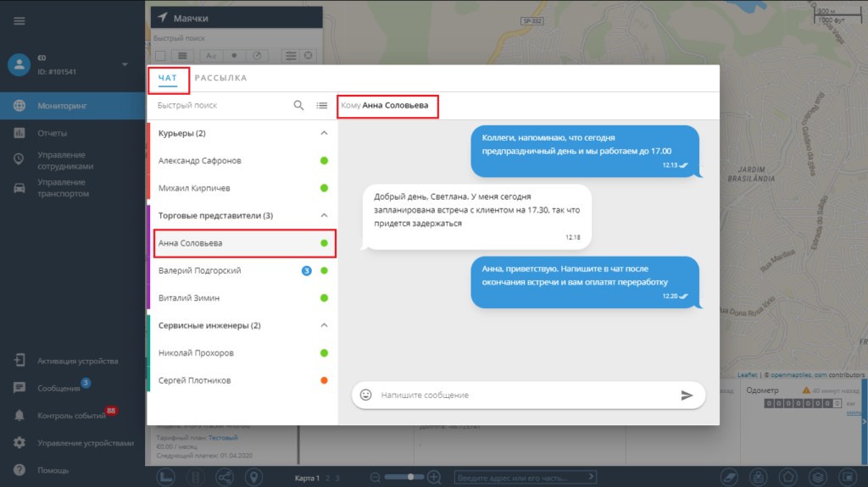Open the Тестовый tariff plan link
868x487 pixels.
coord(223,438)
